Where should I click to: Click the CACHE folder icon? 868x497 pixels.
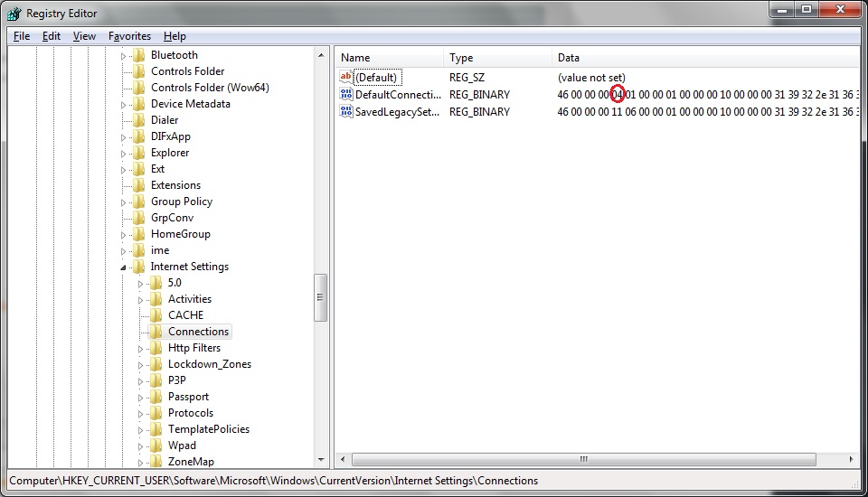click(156, 315)
